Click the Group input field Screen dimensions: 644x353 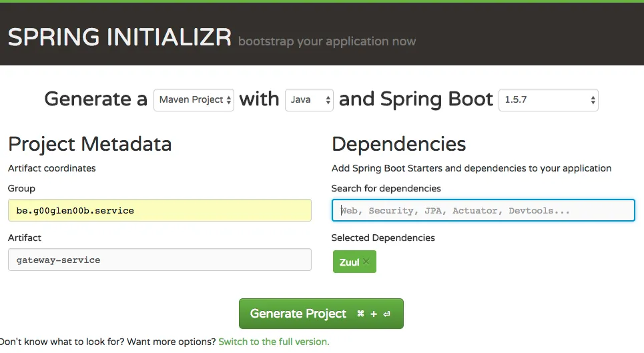coord(159,210)
